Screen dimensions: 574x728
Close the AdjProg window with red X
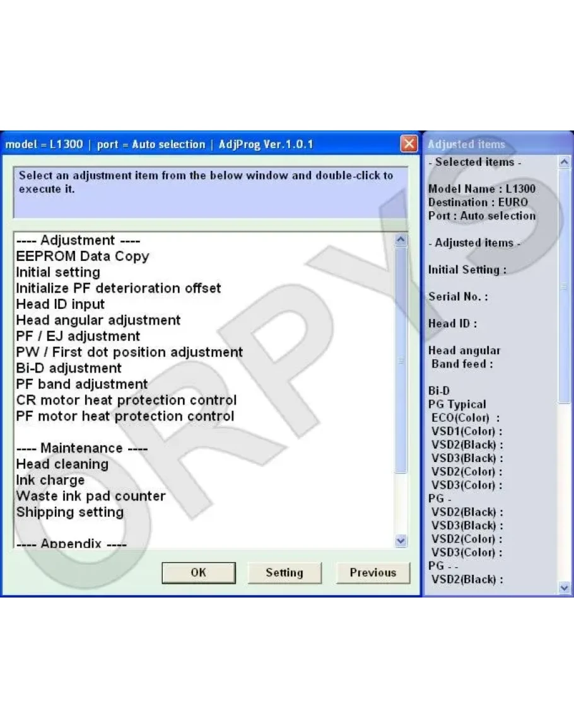click(409, 144)
